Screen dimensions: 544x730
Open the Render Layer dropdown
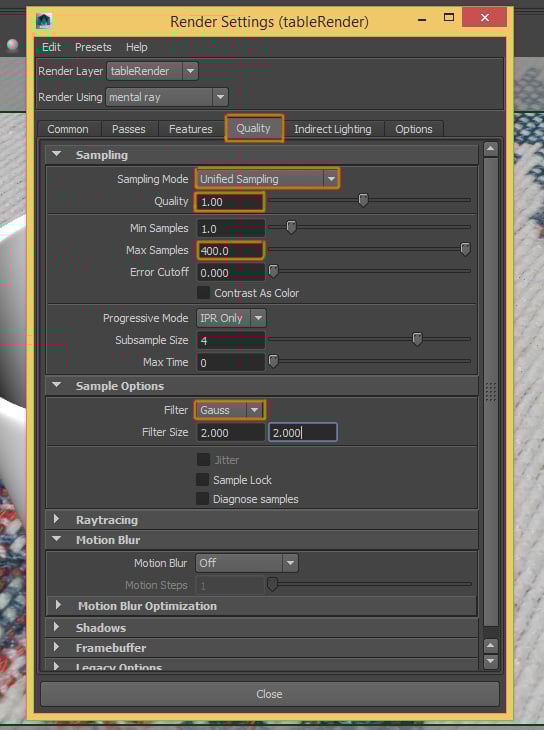point(152,71)
